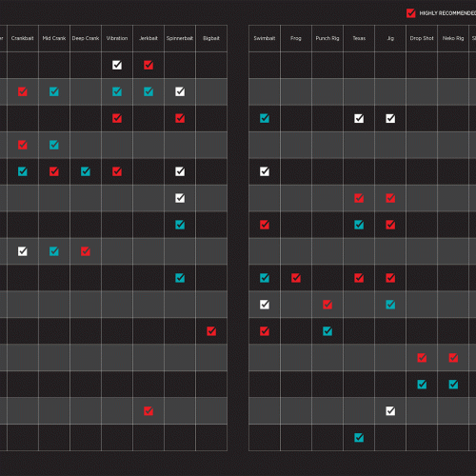Click the Texas column header
Screen dimensions: 476x476
359,38
